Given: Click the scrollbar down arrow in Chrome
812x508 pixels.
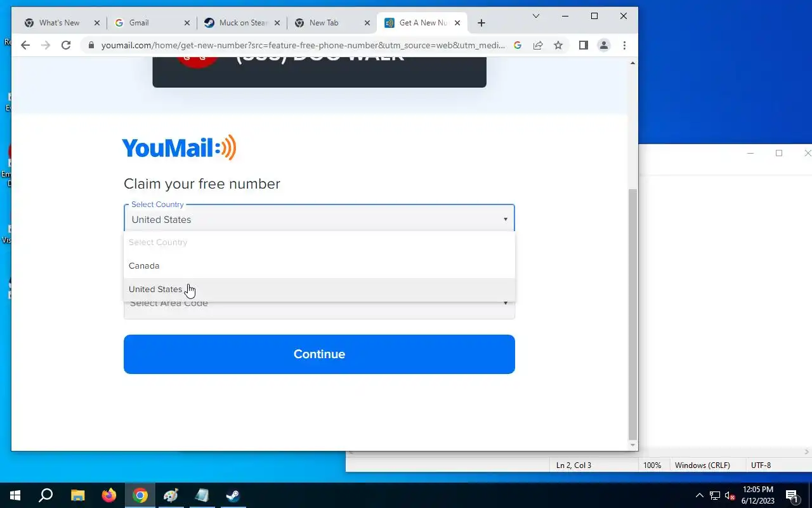Looking at the screenshot, I should coord(632,446).
